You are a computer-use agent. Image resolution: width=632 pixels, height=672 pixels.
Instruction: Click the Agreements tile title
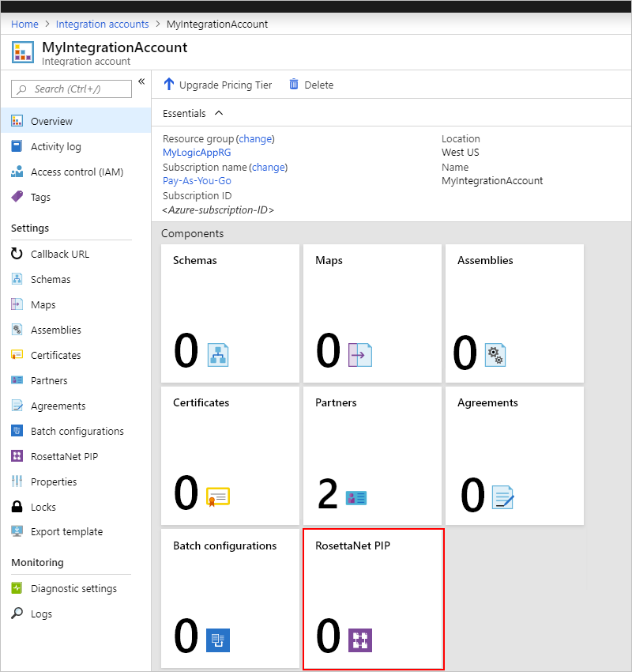tap(487, 402)
